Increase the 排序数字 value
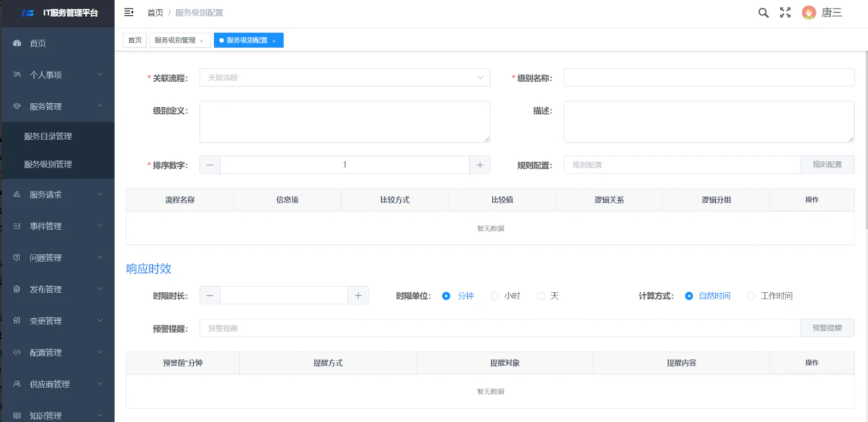This screenshot has height=422, width=868. pos(480,165)
